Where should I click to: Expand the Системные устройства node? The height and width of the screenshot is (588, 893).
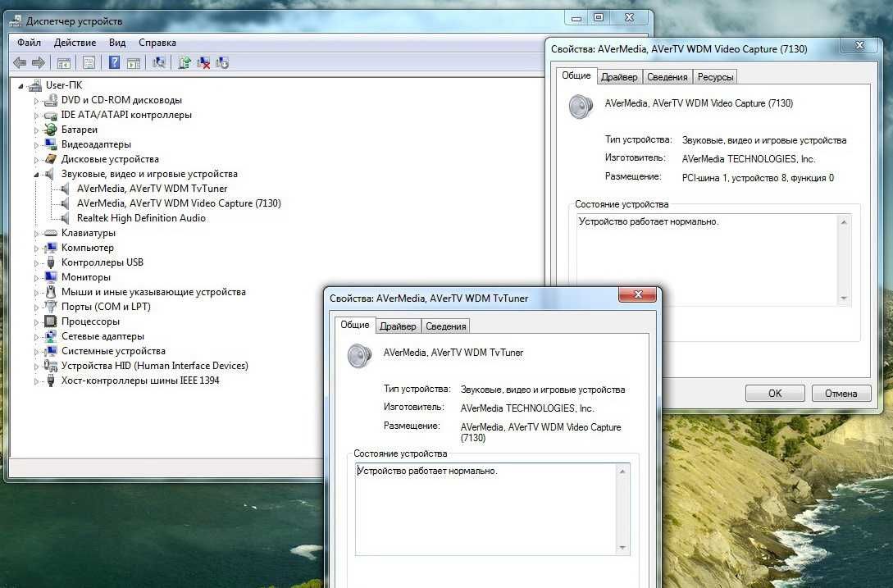(x=36, y=352)
